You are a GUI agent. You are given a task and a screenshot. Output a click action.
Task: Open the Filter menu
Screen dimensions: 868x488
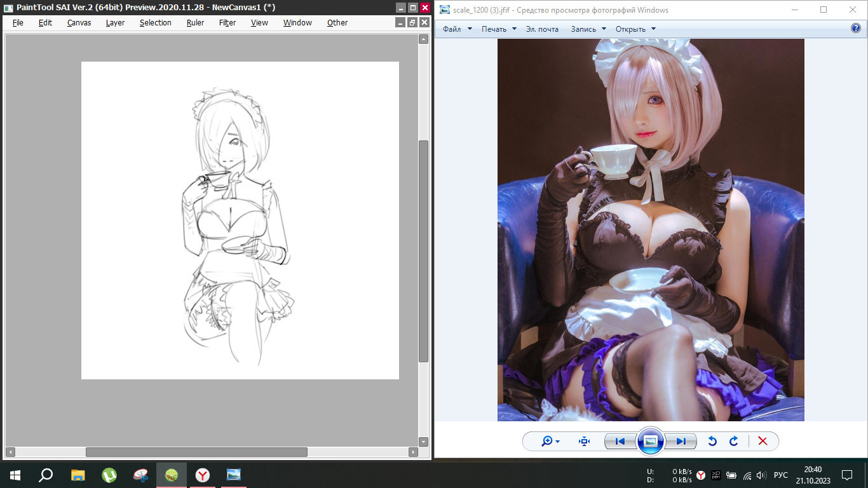227,22
